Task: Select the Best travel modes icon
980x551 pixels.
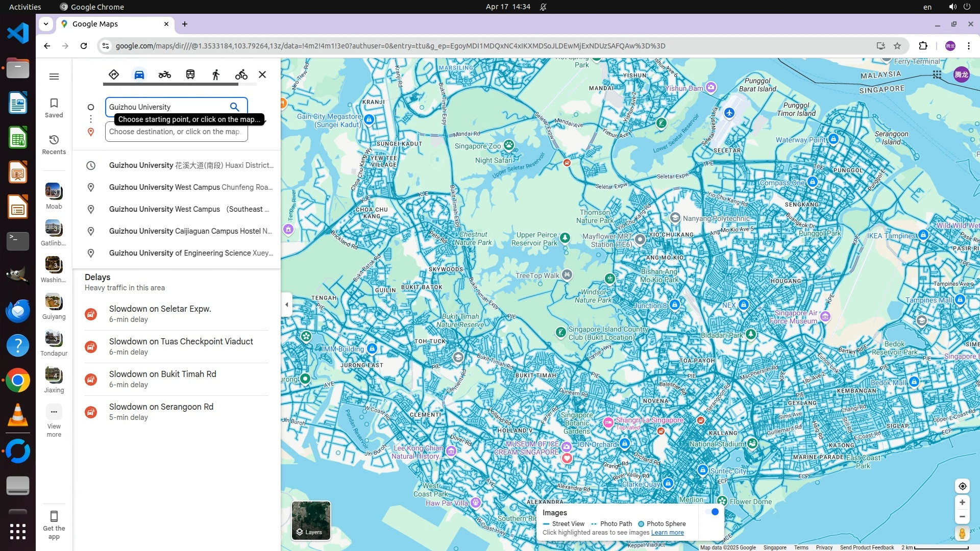Action: [x=114, y=74]
